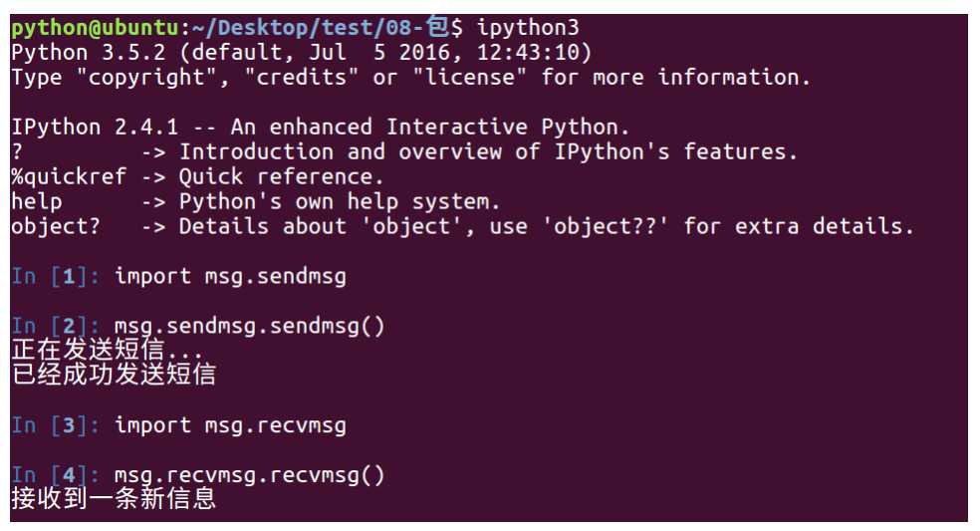Click the In [3] prompt label

pyautogui.click(x=56, y=426)
